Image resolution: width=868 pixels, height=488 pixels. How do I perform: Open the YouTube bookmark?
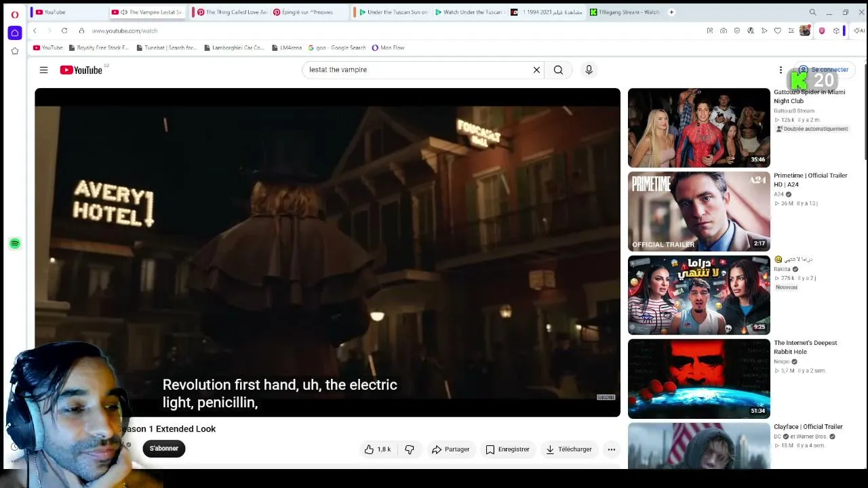[x=47, y=48]
